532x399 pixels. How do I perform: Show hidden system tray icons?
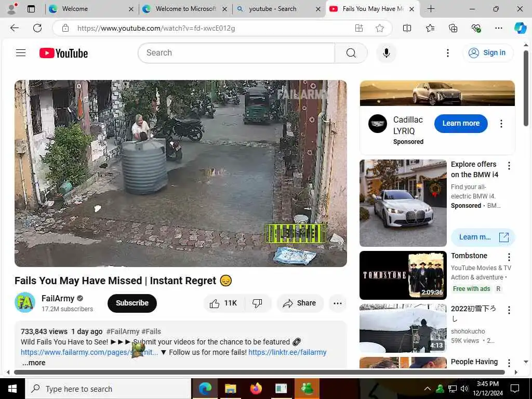coord(428,389)
